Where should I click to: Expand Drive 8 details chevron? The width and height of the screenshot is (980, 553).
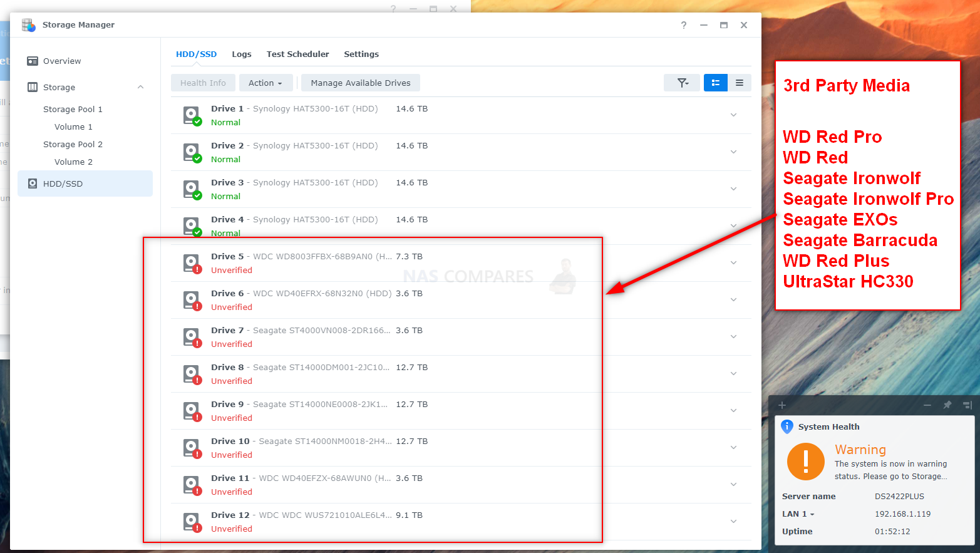click(x=733, y=374)
